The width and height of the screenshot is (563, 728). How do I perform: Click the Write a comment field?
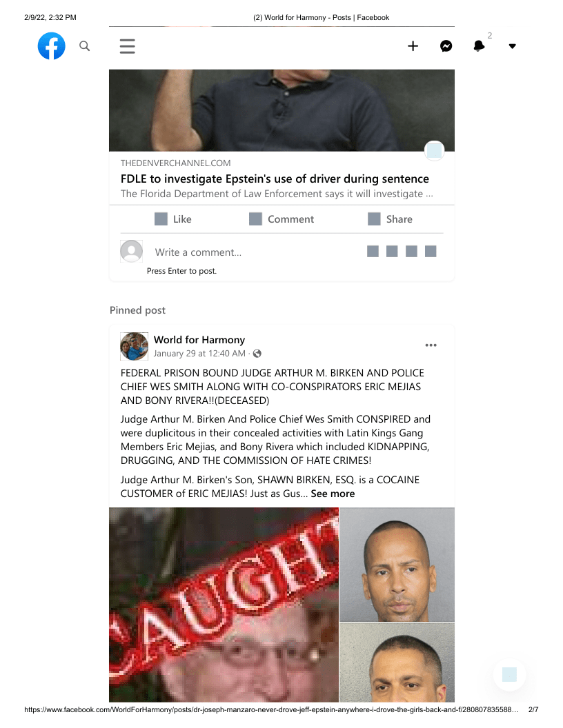point(255,252)
